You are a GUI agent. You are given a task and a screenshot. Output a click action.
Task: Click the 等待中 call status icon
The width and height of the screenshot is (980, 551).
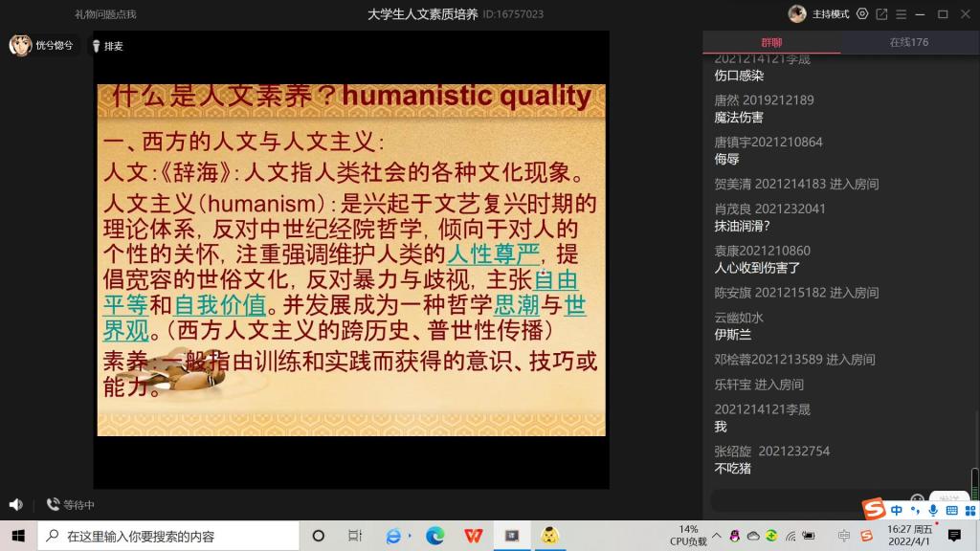coord(53,504)
